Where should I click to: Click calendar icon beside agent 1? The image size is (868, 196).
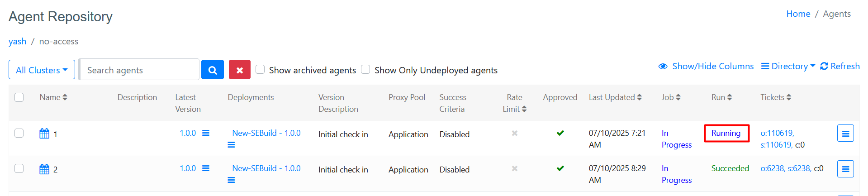(44, 134)
